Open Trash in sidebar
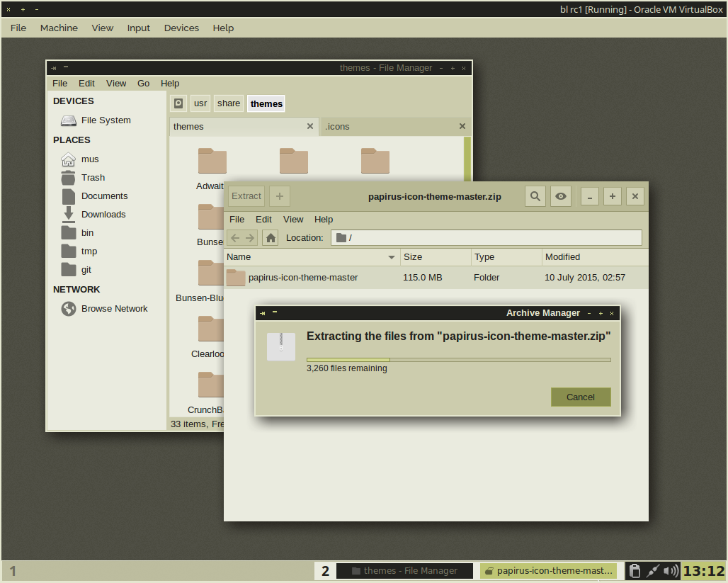The height and width of the screenshot is (583, 728). [x=93, y=178]
